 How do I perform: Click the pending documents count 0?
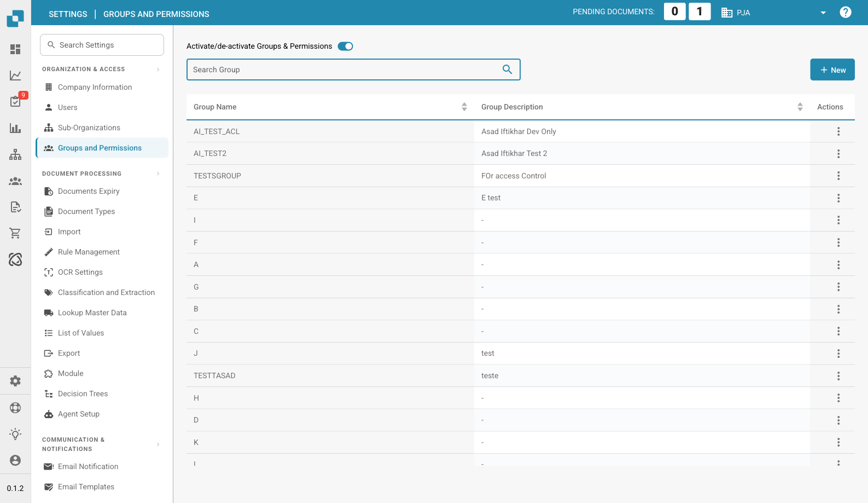point(675,11)
